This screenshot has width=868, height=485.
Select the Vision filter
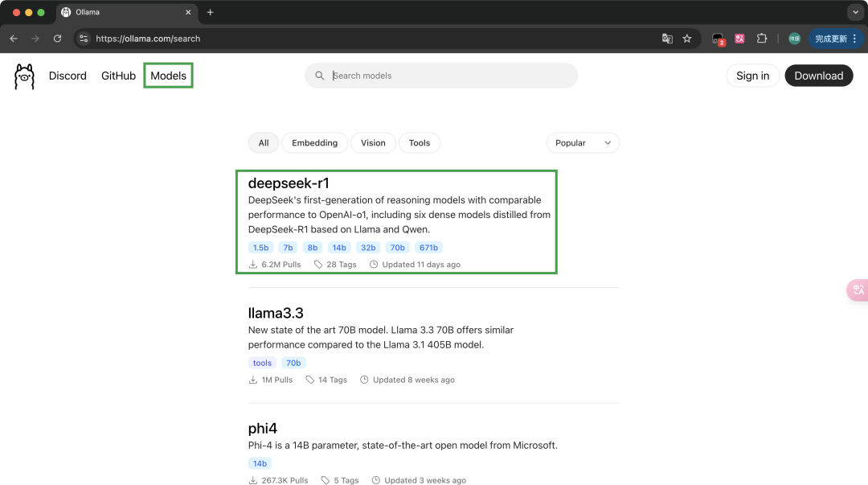pyautogui.click(x=373, y=143)
